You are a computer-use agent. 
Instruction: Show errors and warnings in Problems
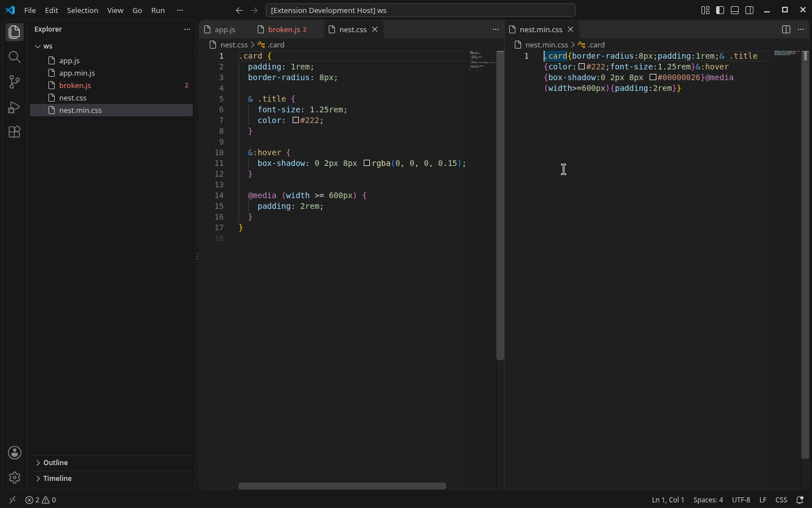point(41,500)
